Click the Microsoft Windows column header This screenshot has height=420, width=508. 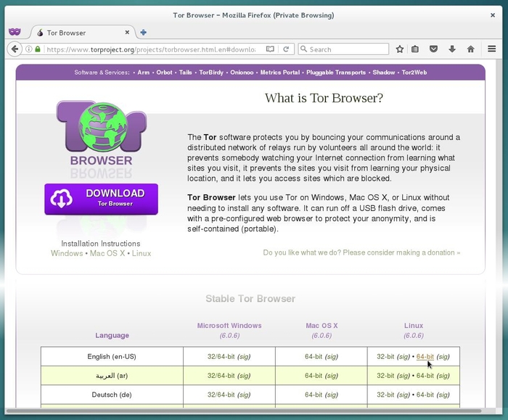(229, 326)
